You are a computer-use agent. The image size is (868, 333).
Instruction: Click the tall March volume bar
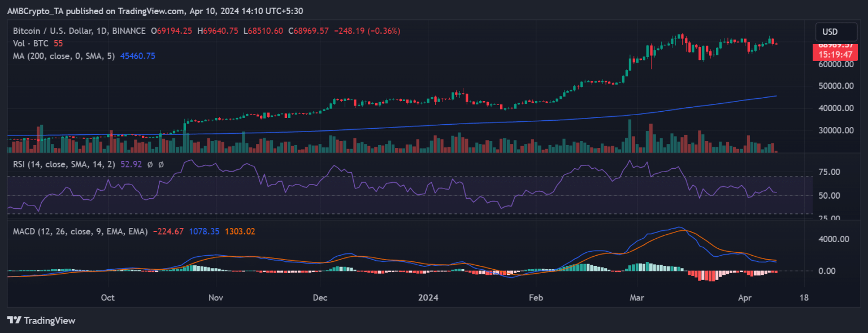pos(628,136)
